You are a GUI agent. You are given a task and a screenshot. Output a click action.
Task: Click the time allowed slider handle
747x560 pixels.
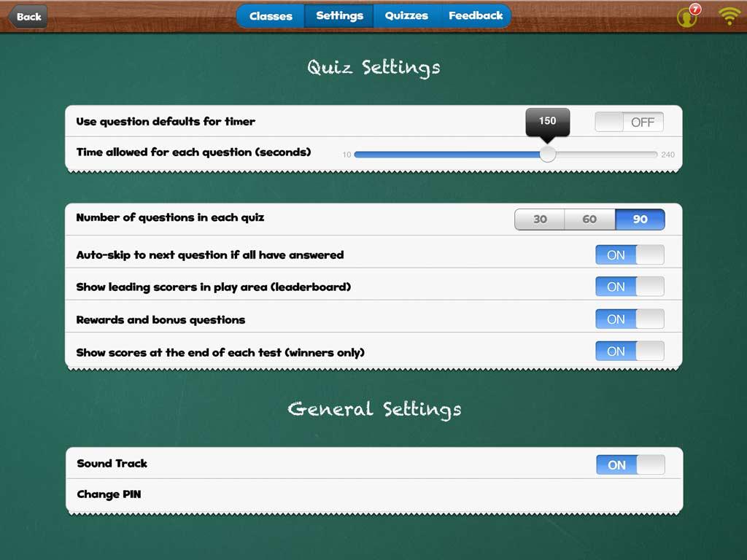(547, 155)
